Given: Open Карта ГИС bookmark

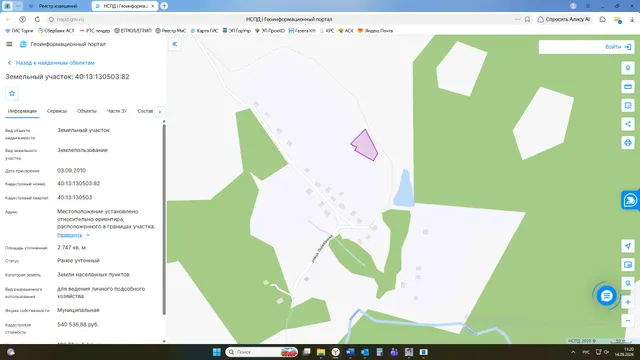Looking at the screenshot, I should (204, 31).
